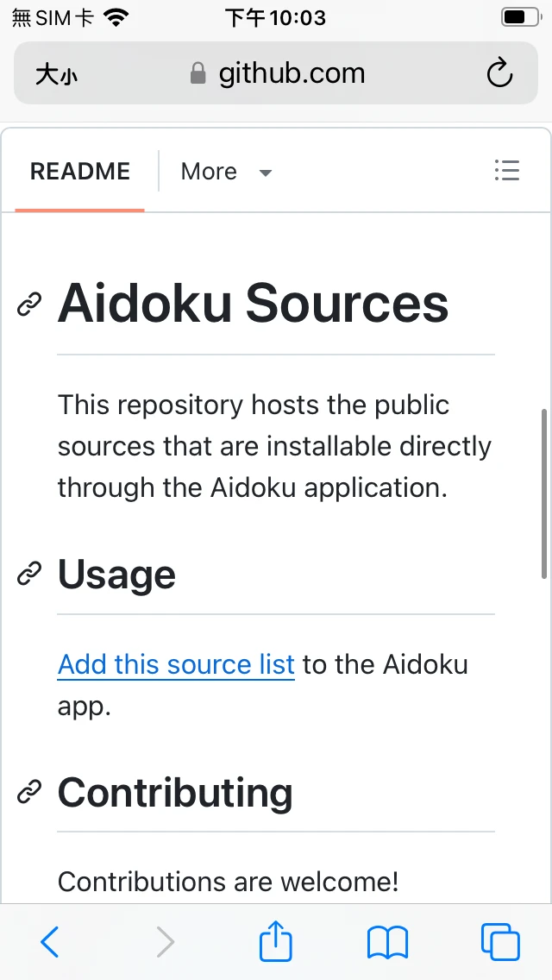Open the README outline list icon

pyautogui.click(x=506, y=171)
